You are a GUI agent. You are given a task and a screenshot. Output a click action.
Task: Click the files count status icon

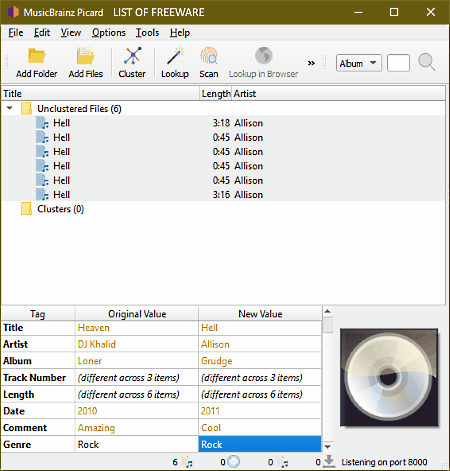pos(187,462)
